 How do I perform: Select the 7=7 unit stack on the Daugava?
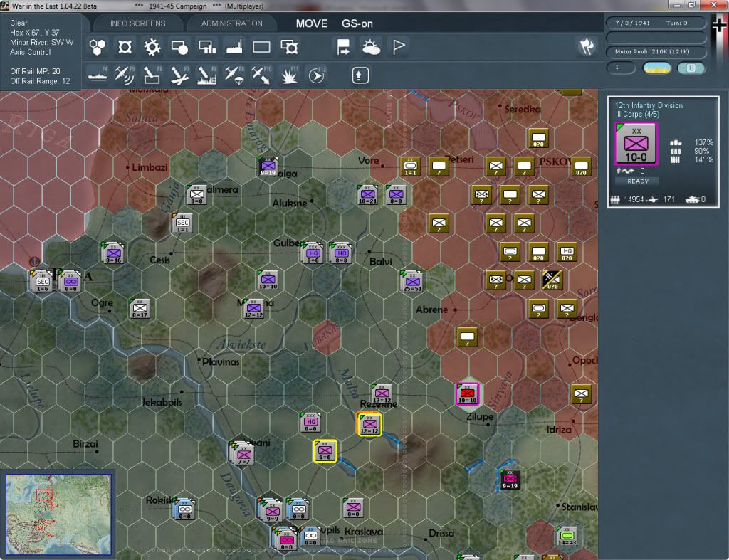(242, 453)
